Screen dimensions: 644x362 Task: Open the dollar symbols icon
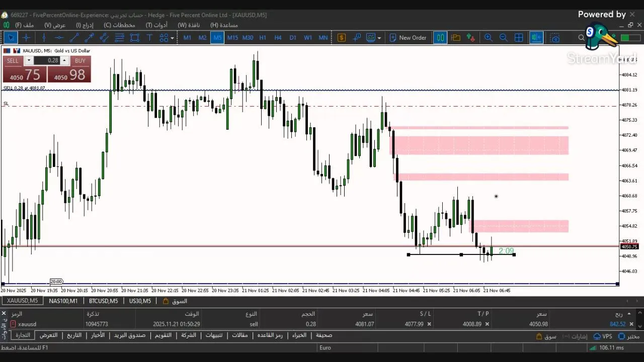point(342,38)
